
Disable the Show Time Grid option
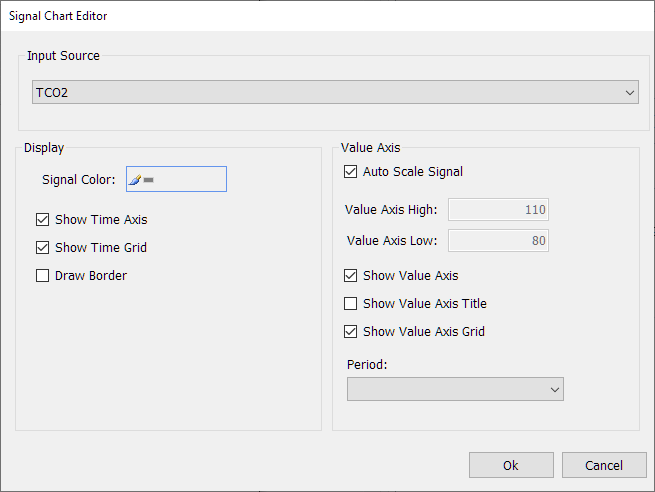pos(43,248)
